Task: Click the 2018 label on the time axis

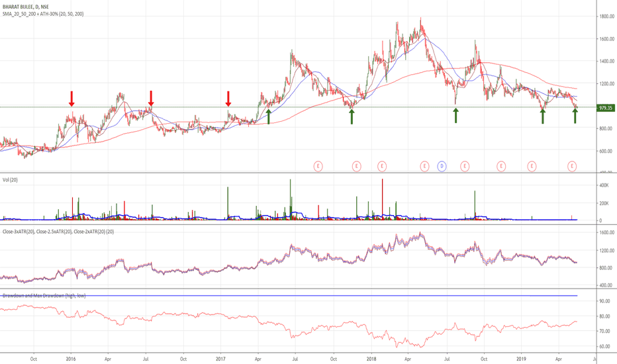Action: tap(371, 359)
